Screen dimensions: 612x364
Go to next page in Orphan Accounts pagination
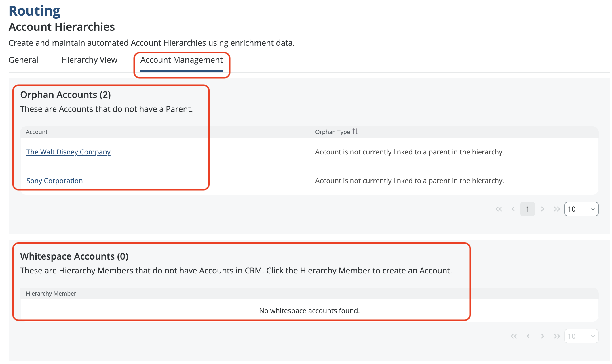[542, 209]
